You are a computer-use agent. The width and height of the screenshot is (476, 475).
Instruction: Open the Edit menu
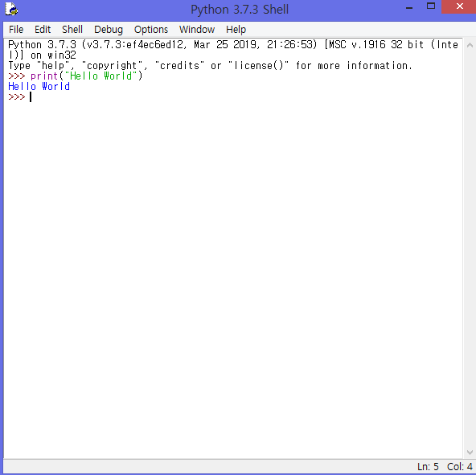(43, 30)
